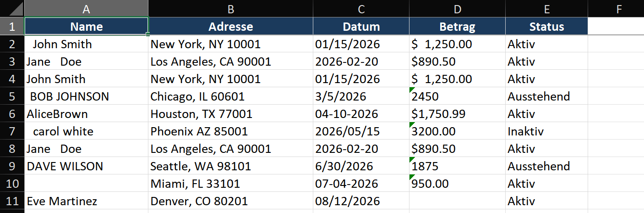
Task: Select date "2026-02-20" in row 3
Action: click(361, 61)
